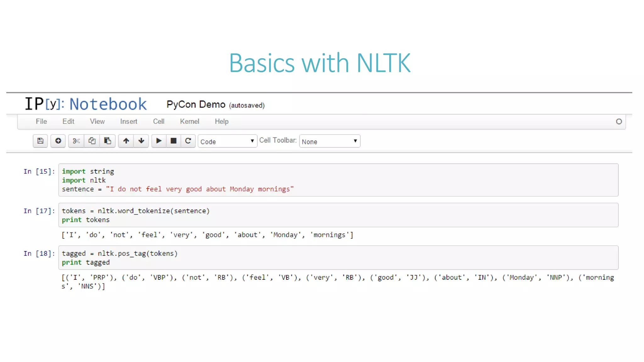
Task: Rename the notebook via the PyCon Demo title
Action: (x=196, y=105)
